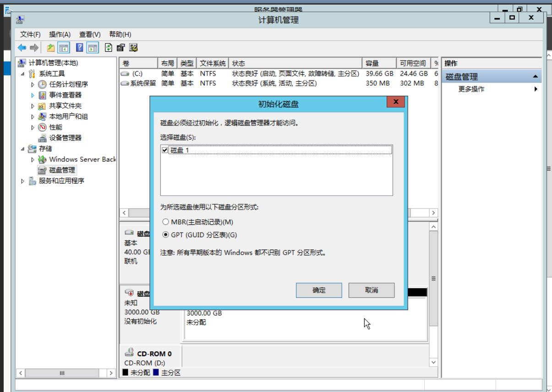552x392 pixels.
Task: Select GPT (GUID 分区表) radio button
Action: click(x=166, y=235)
